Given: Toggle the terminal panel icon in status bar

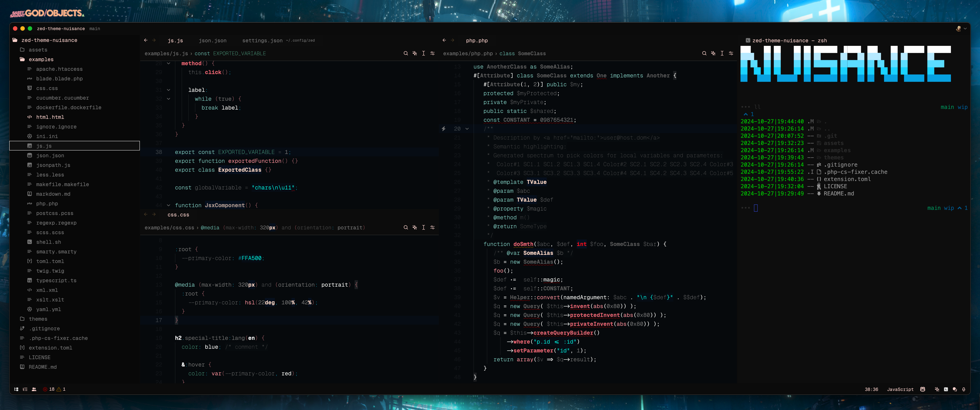Looking at the screenshot, I should click(x=946, y=389).
